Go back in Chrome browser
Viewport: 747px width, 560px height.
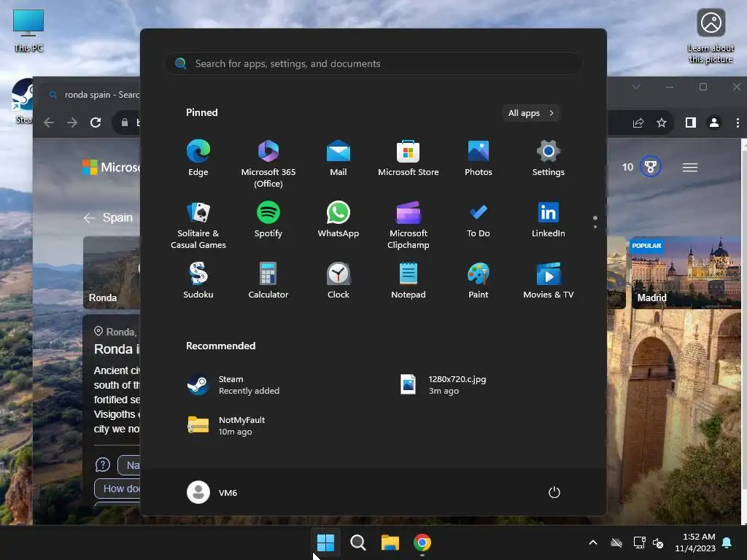(x=49, y=122)
